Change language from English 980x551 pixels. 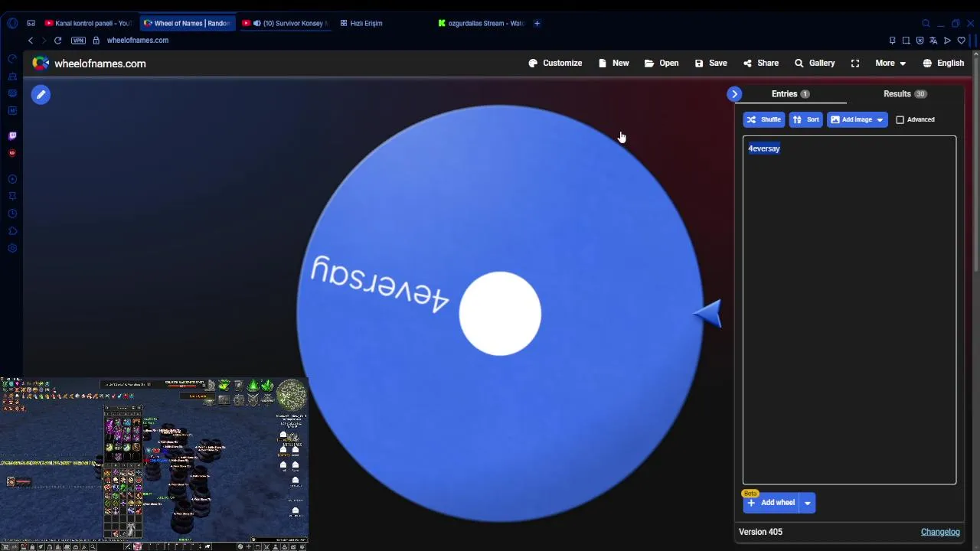943,64
